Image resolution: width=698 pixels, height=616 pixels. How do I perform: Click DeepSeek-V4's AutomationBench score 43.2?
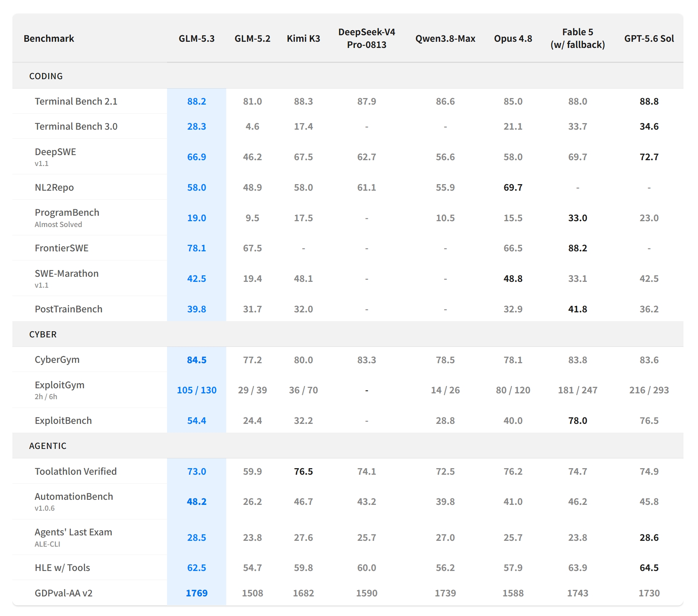(x=366, y=502)
